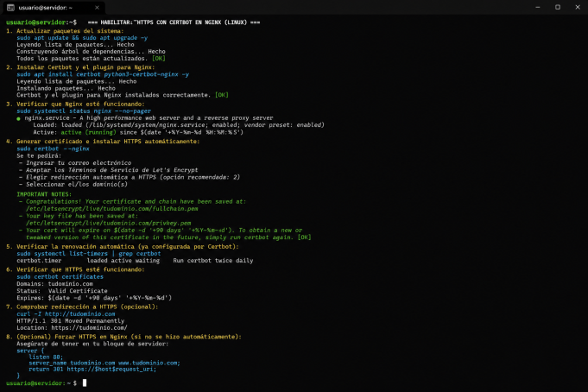Viewport: 588px width, 392px height.
Task: Click line 'Asegúrate de tener en tu bloque de servidor:'
Action: click(92, 344)
